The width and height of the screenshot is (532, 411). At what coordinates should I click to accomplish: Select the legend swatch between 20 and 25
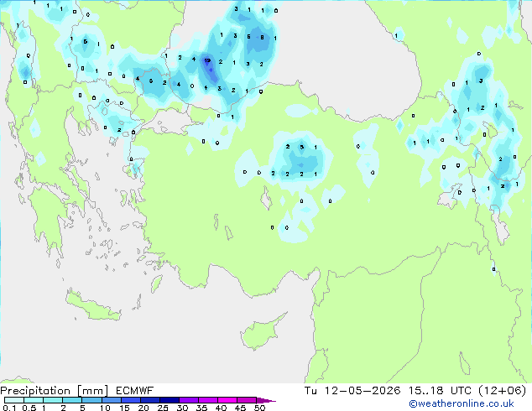coord(150,400)
